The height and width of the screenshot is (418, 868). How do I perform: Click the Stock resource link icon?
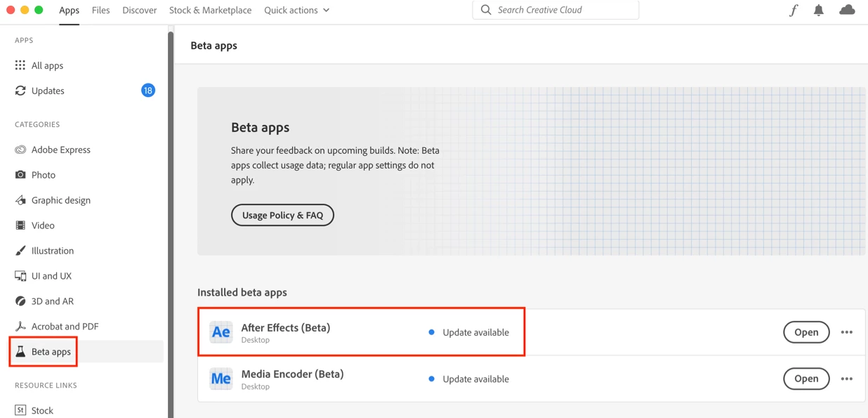pos(20,410)
